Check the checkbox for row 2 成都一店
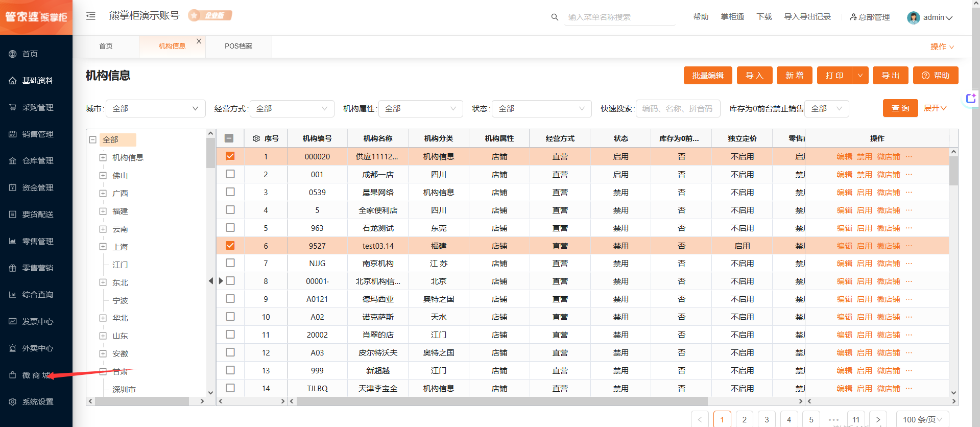Image resolution: width=980 pixels, height=427 pixels. pyautogui.click(x=230, y=174)
